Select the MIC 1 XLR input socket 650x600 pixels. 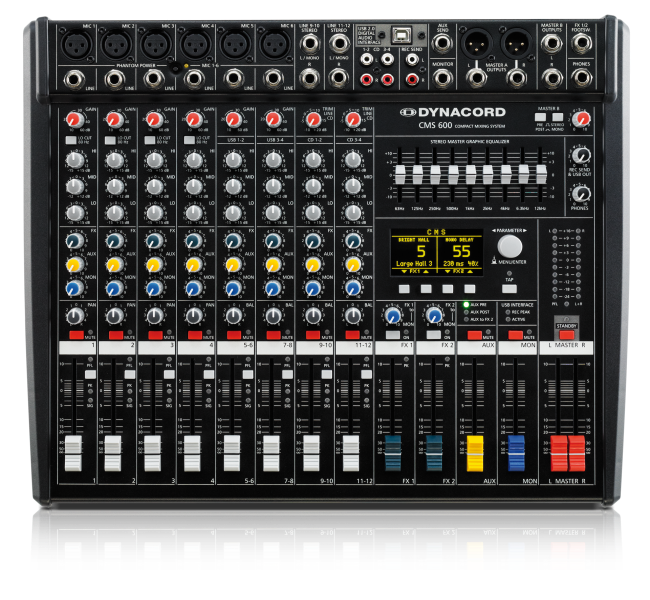coord(77,44)
